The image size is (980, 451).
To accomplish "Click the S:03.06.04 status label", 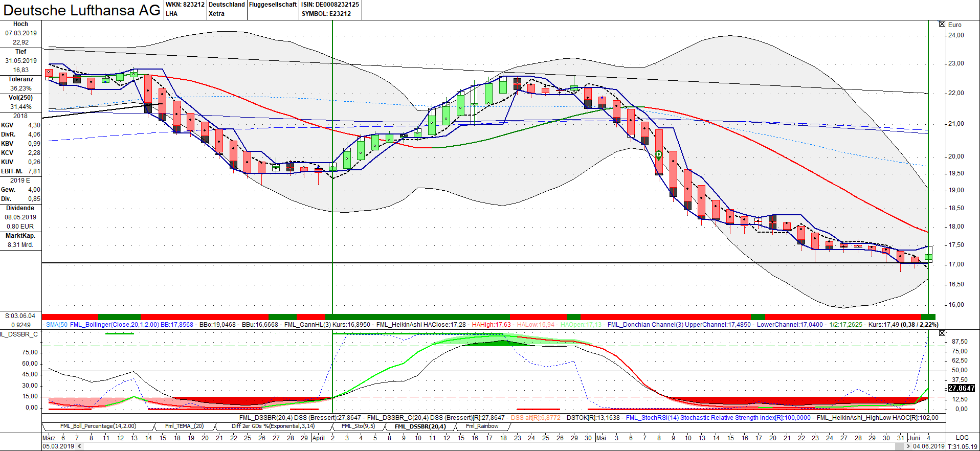I will pos(21,315).
